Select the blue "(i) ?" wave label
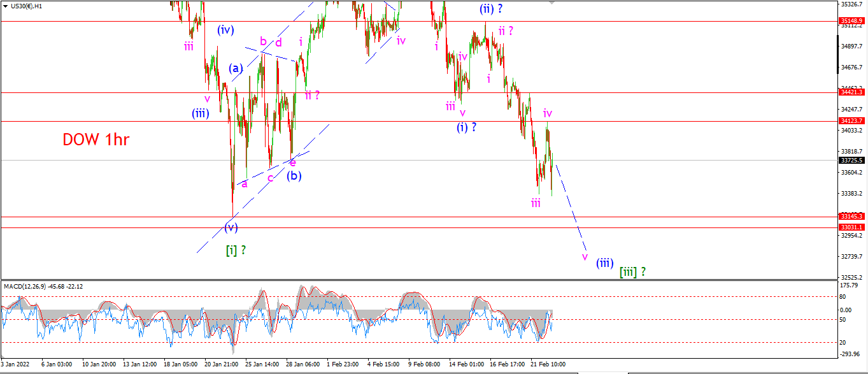868x374 pixels. (x=467, y=127)
